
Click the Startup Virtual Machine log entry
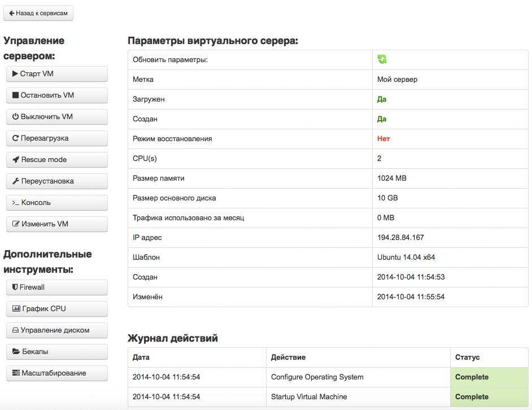309,397
